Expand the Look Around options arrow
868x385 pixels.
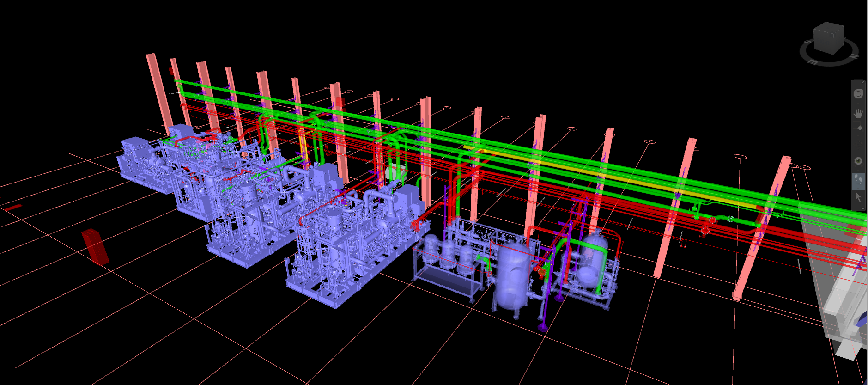(x=858, y=169)
